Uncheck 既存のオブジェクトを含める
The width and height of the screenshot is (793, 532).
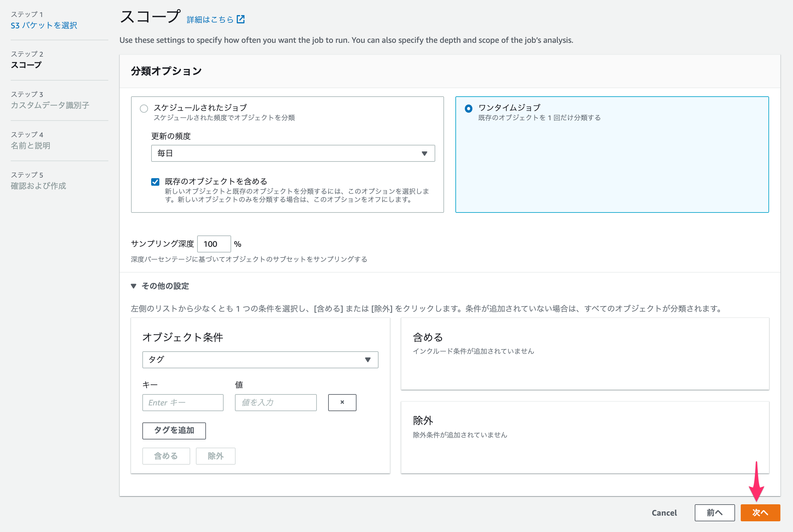(155, 182)
